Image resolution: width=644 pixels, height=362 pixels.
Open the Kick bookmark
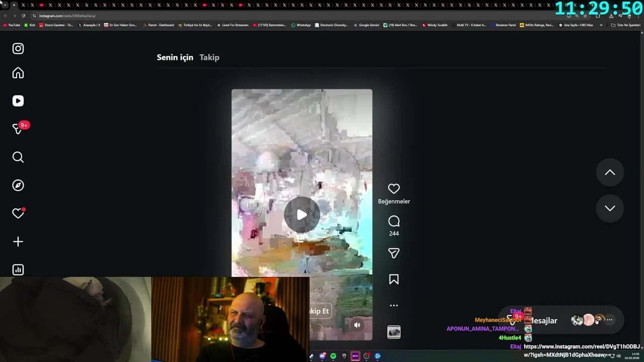pos(30,25)
